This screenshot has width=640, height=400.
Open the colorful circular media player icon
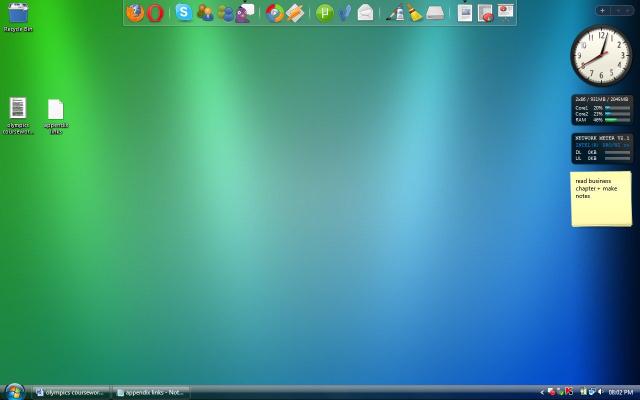click(x=275, y=13)
